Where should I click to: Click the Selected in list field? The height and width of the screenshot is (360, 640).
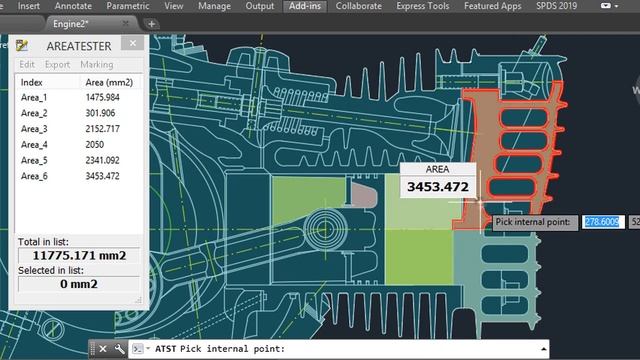tap(79, 284)
